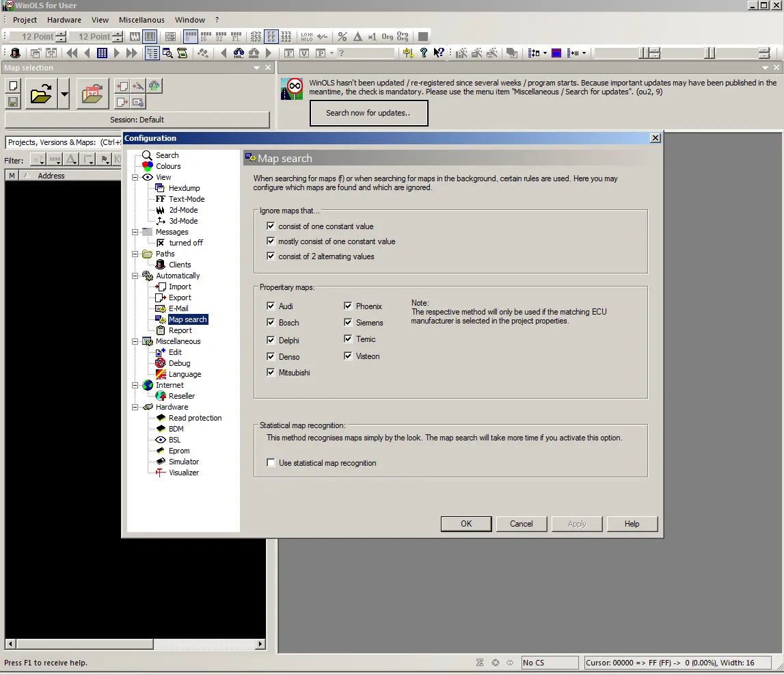This screenshot has height=675, width=784.
Task: Open the Miscellanous menu
Action: click(141, 20)
